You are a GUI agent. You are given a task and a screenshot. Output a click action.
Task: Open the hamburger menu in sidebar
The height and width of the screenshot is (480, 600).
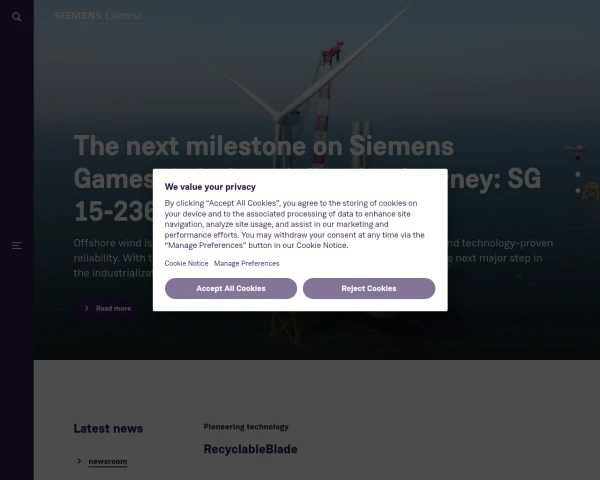pyautogui.click(x=16, y=246)
